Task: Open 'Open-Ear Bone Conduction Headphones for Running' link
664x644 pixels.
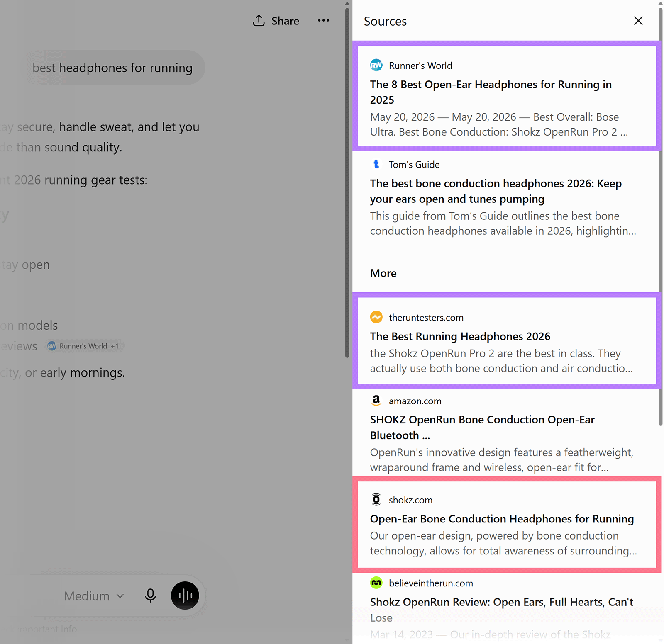Action: pos(502,519)
